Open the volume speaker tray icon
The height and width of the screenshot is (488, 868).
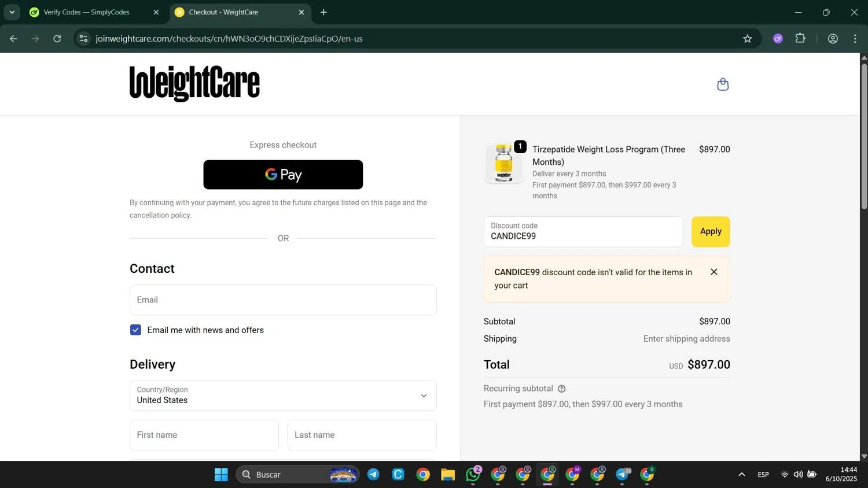[798, 475]
